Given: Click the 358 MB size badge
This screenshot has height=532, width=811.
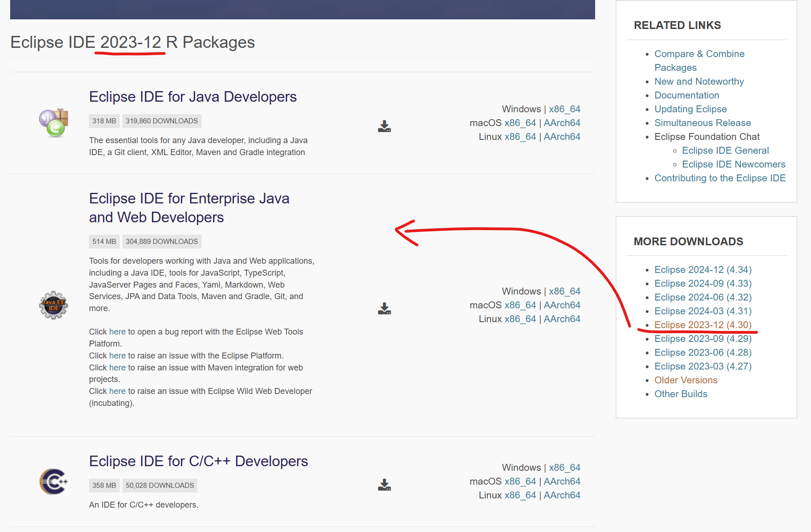Looking at the screenshot, I should click(x=104, y=486).
